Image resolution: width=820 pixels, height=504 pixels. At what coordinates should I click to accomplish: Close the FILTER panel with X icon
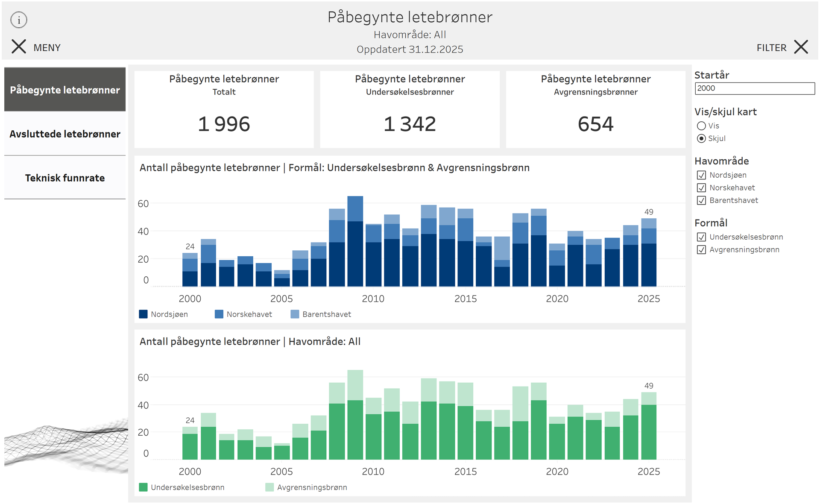(801, 47)
